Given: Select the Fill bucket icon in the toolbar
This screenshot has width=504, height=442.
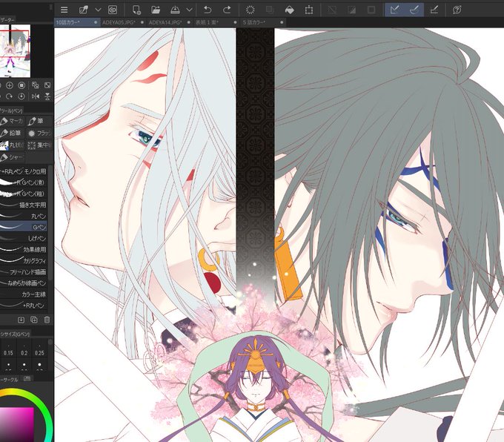Looking at the screenshot, I should (289, 10).
